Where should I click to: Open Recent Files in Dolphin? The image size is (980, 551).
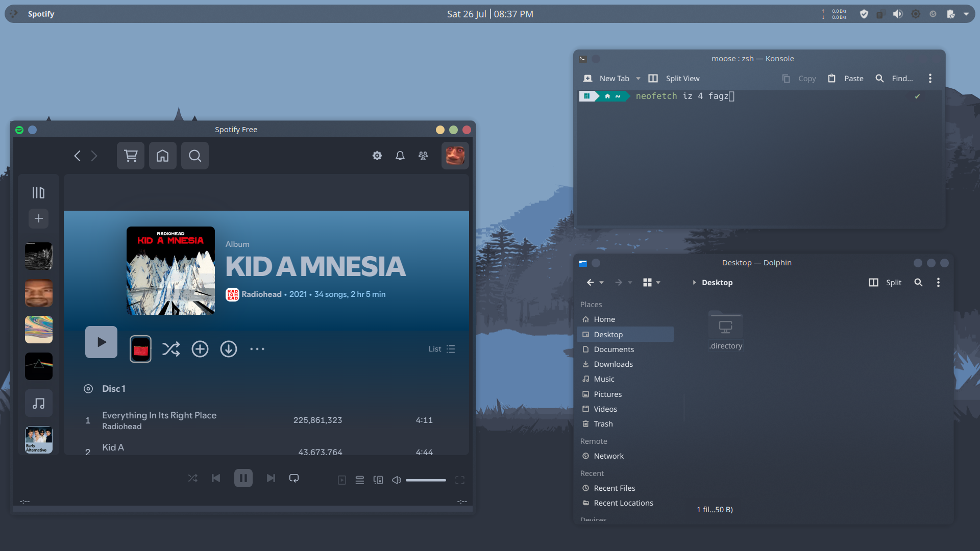click(625, 488)
